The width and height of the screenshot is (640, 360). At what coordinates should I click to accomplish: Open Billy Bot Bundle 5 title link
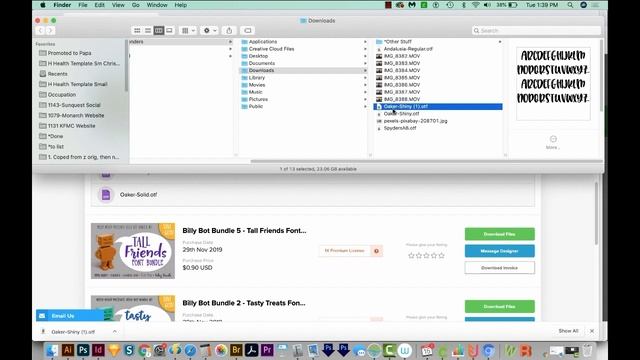[244, 231]
